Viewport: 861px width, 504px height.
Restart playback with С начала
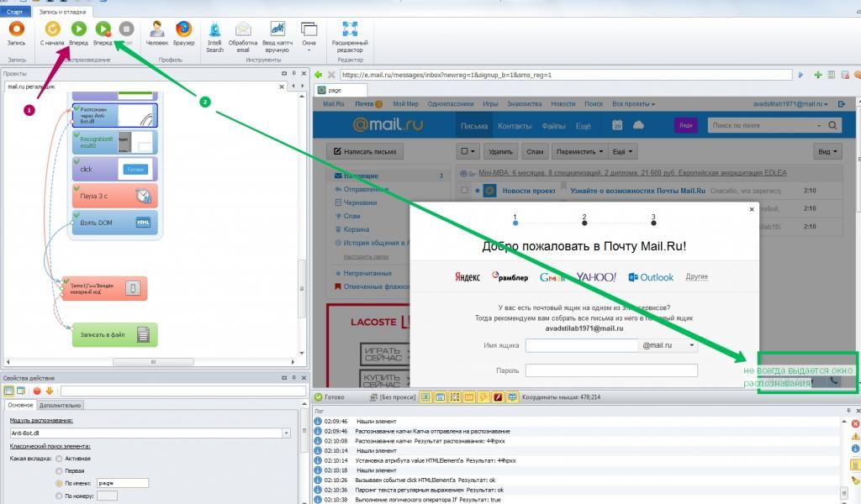click(x=52, y=33)
